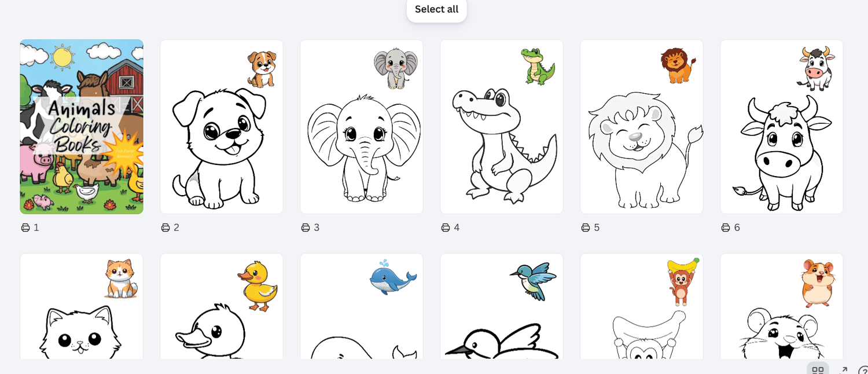Select the blue whale coloring page
This screenshot has height=374, width=868.
coord(362,306)
